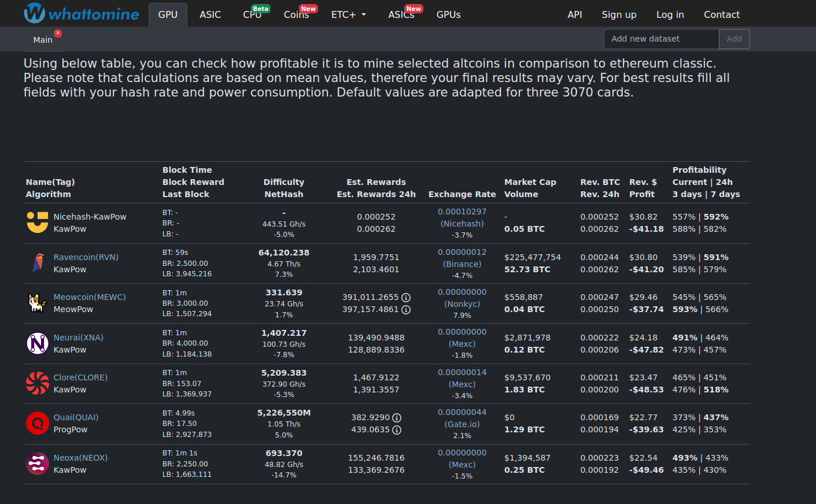Open the Meowcoin(MEWC) coin link
Image resolution: width=816 pixels, height=504 pixels.
click(x=90, y=297)
